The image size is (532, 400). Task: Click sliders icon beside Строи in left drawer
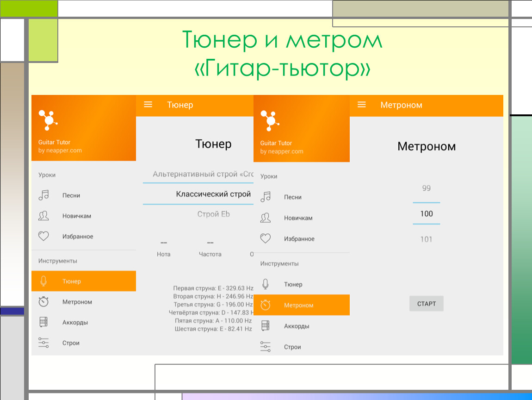[x=43, y=343]
